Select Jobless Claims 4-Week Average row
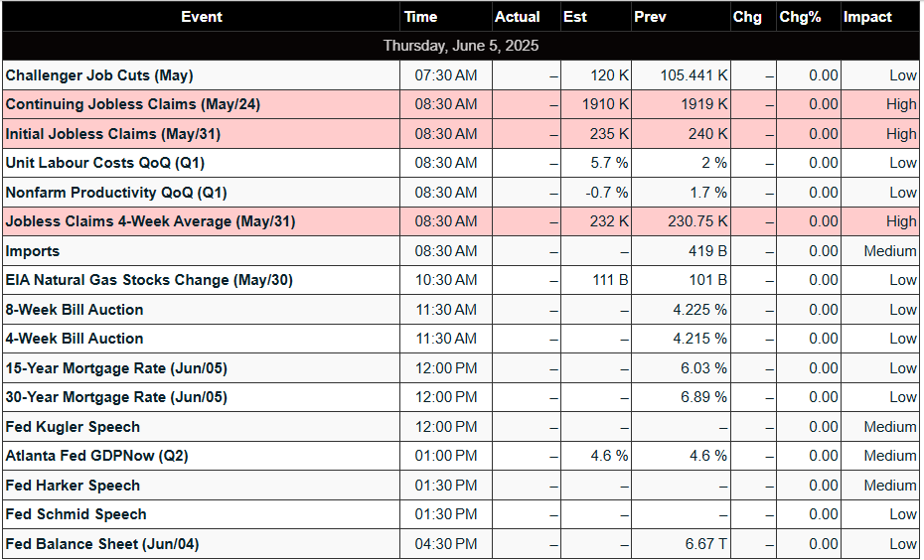Screen dimensions: 924x560 point(461,221)
